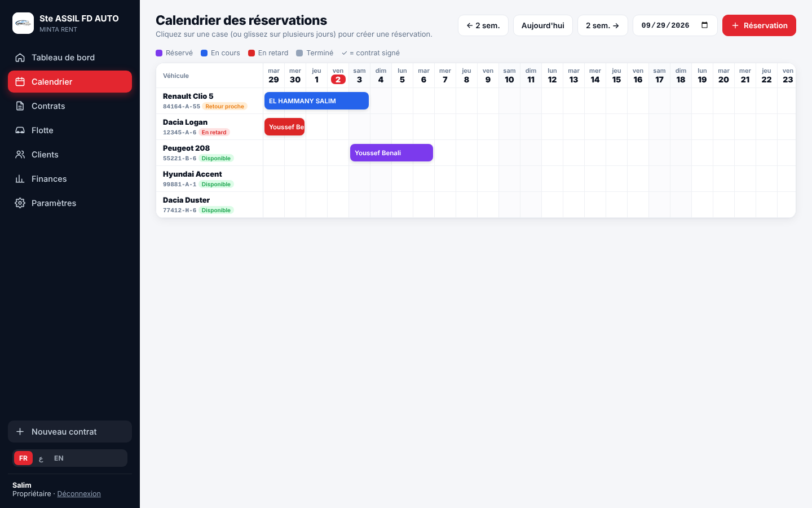Click the Flotte car icon
Screen dimensions: 812x508
tap(20, 130)
